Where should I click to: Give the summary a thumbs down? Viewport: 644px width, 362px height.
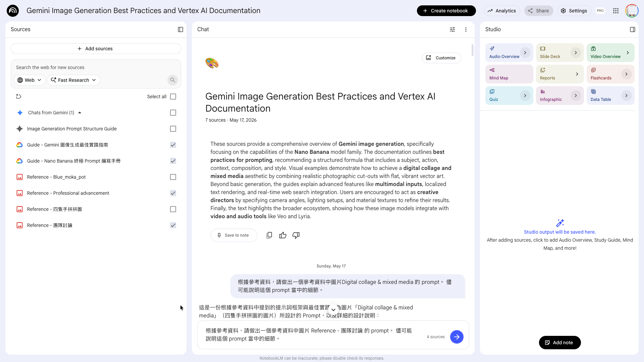click(x=296, y=235)
